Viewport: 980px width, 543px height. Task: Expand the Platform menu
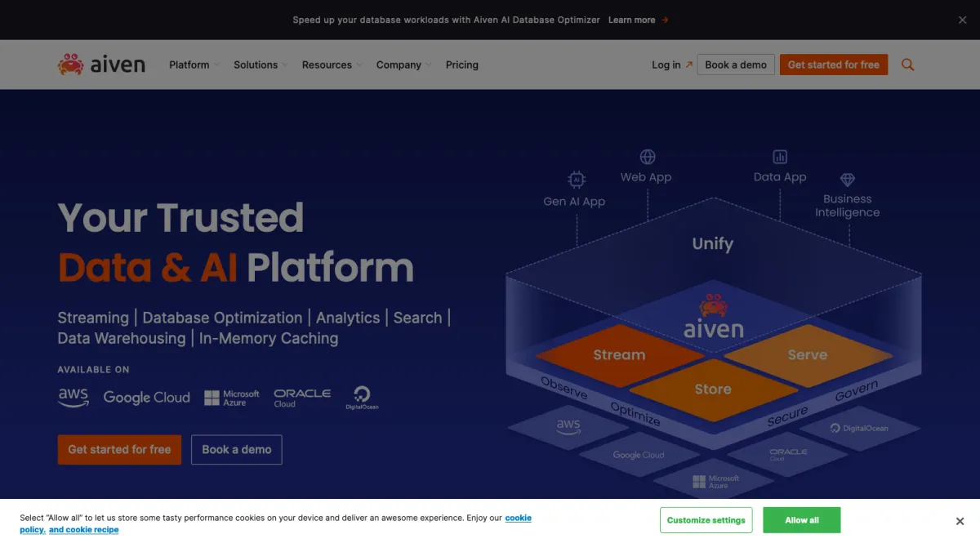[194, 65]
